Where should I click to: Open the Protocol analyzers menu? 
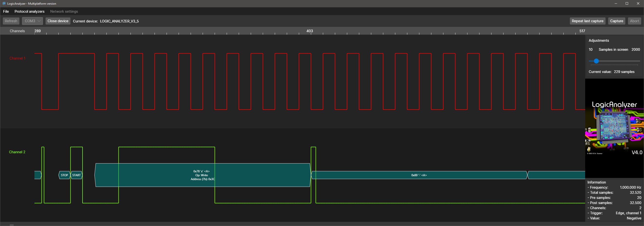tap(29, 11)
